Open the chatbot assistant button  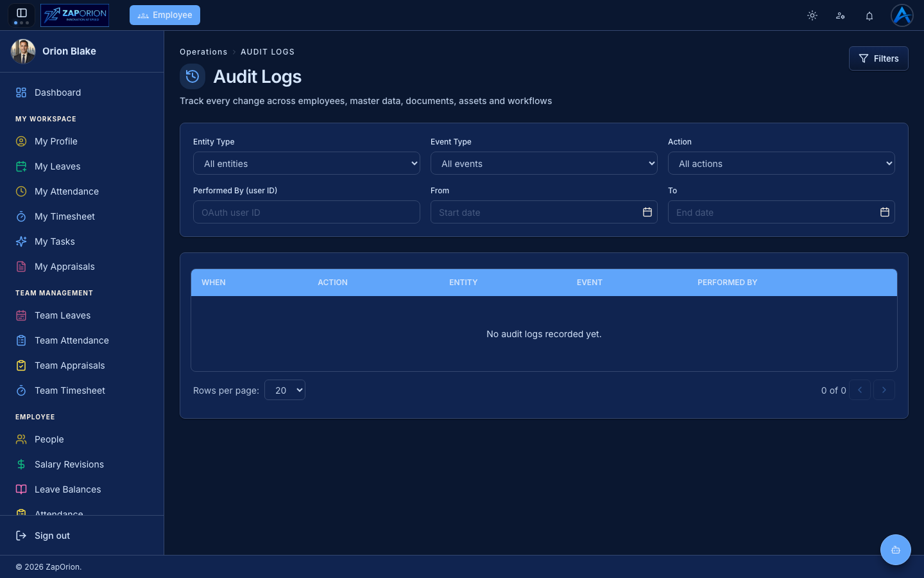pyautogui.click(x=896, y=550)
